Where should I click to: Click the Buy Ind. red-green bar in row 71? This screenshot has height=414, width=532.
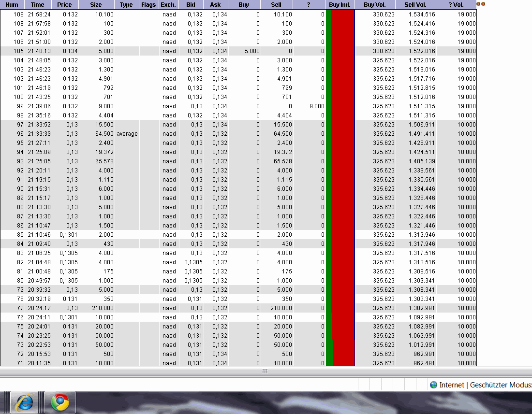click(x=340, y=362)
